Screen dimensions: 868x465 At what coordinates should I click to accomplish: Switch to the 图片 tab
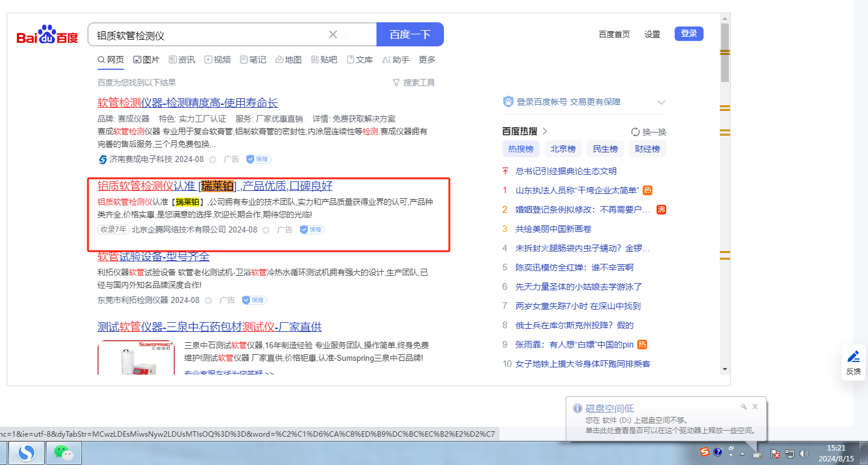(146, 60)
